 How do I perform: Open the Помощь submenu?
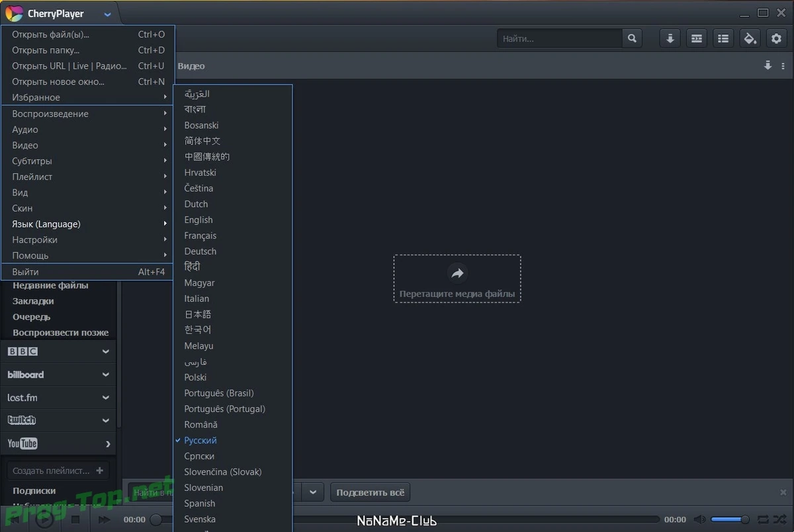87,255
